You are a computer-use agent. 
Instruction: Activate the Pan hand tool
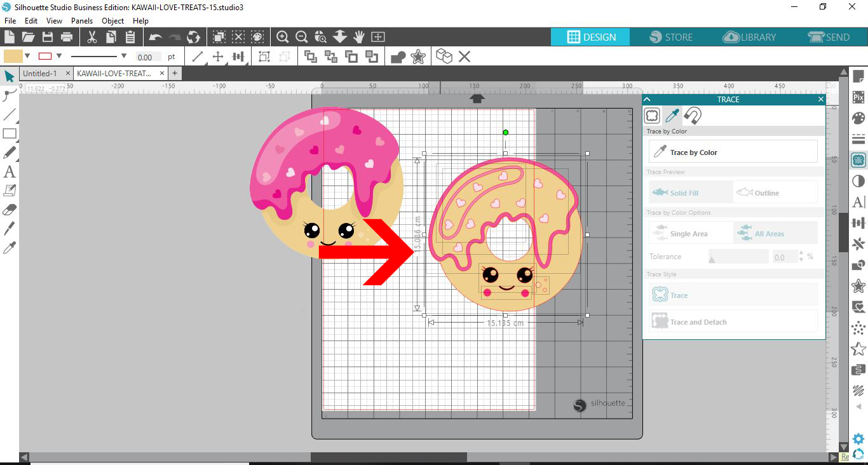(359, 37)
